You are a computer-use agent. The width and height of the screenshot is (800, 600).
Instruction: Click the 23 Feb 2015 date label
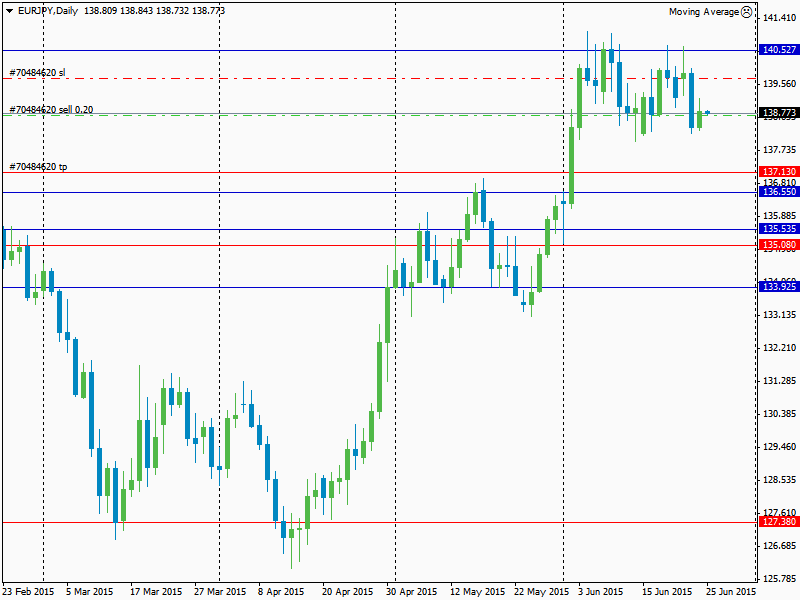[x=28, y=592]
